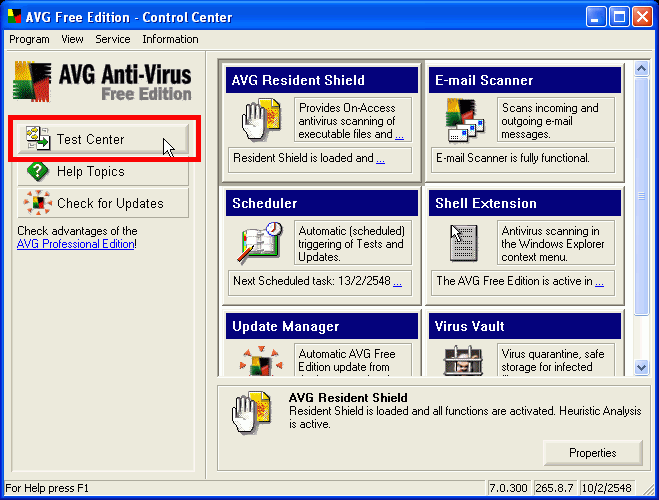
Task: Minimize the Control Center window
Action: [x=595, y=17]
